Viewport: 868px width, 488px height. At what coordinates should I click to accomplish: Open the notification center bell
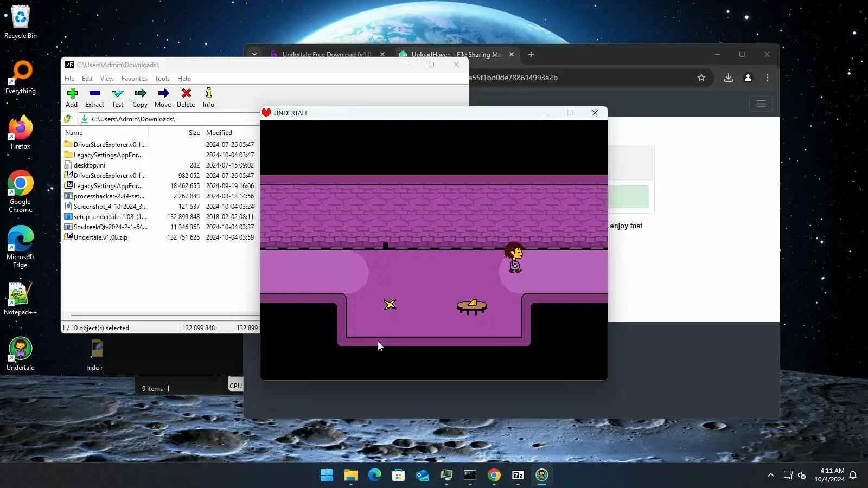(853, 476)
